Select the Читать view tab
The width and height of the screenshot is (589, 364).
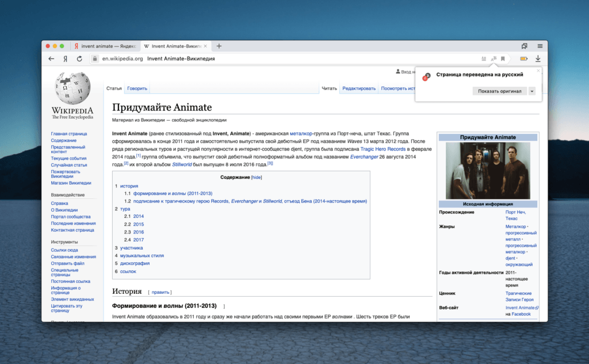330,89
